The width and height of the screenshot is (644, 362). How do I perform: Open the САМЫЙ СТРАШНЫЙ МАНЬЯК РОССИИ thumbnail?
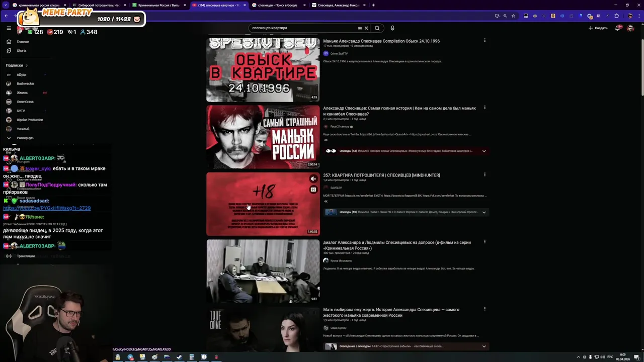pos(263,137)
